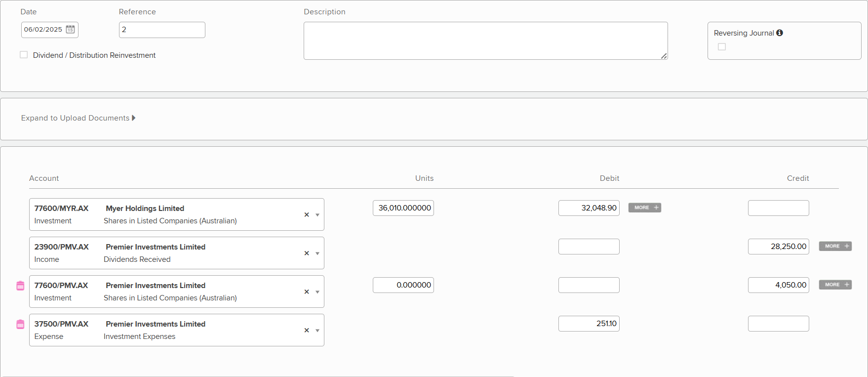
Task: Click the Units field showing 0.000000
Action: pos(403,285)
